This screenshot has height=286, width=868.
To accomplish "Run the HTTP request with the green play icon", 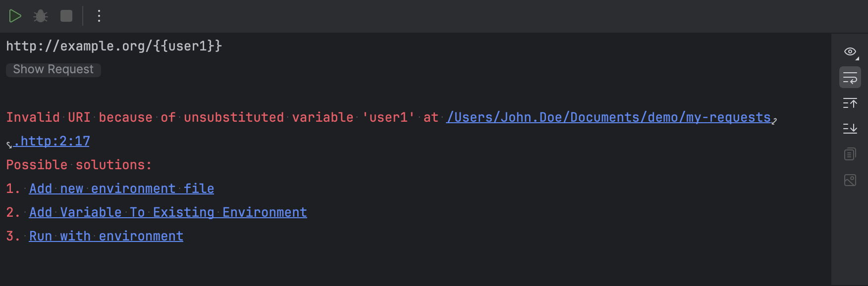I will [15, 16].
